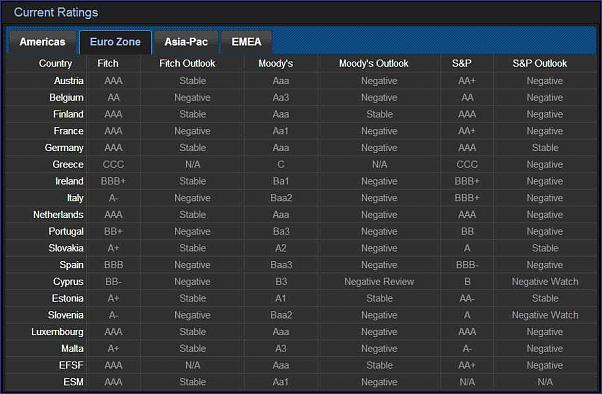Click the S&P column header

(x=461, y=64)
